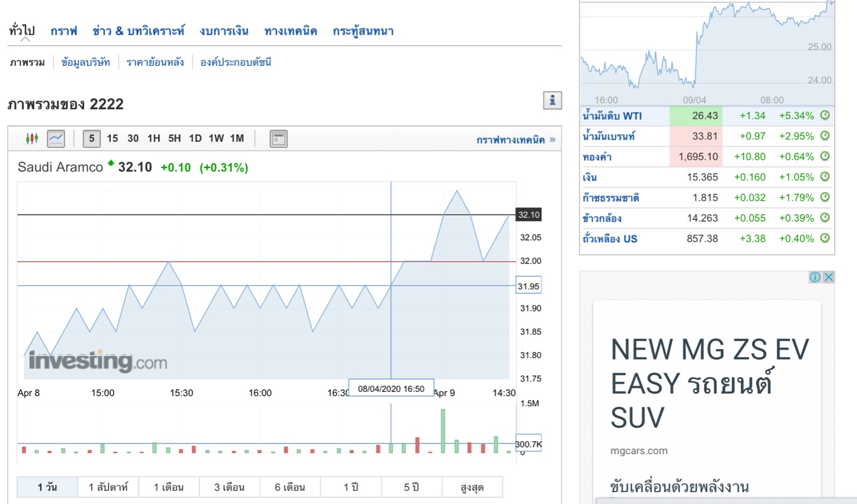
Task: Click the 31.95 crosshair price label
Action: point(528,286)
